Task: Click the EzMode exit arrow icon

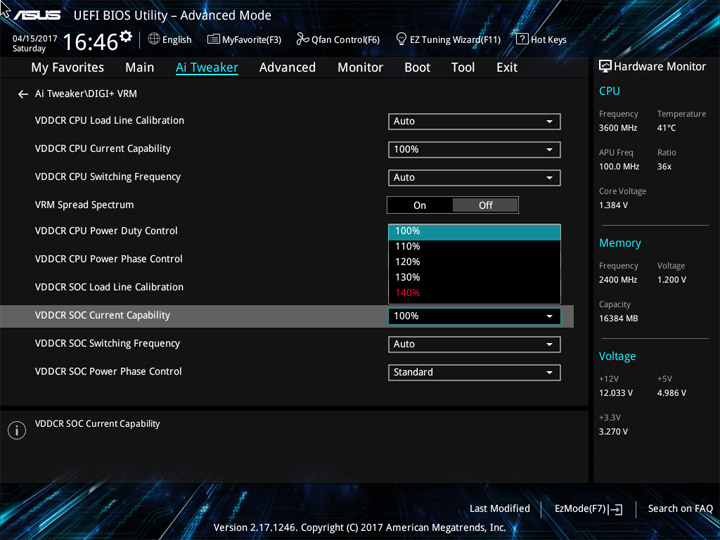Action: click(616, 509)
